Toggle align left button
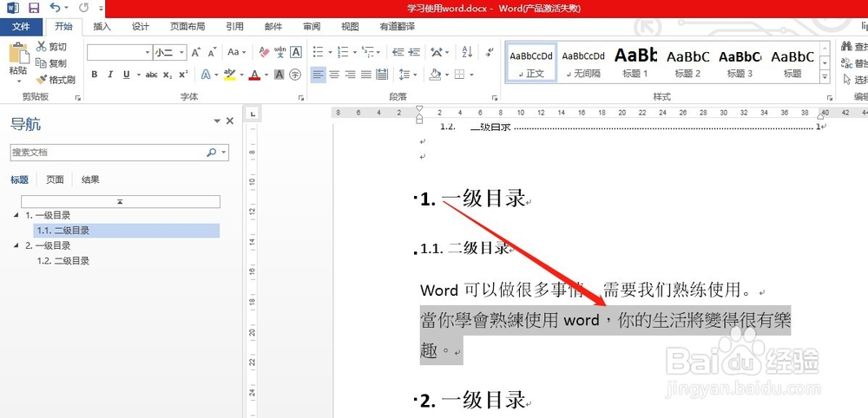 318,74
